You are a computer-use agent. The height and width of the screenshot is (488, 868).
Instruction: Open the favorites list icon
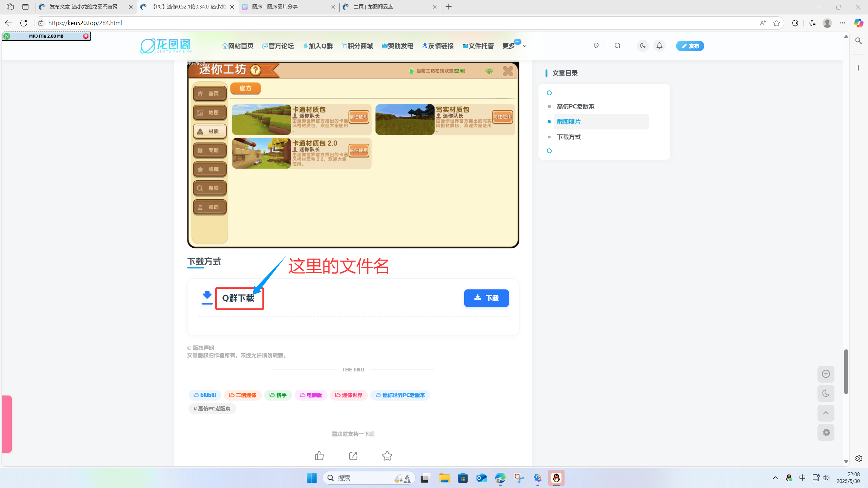coord(812,23)
